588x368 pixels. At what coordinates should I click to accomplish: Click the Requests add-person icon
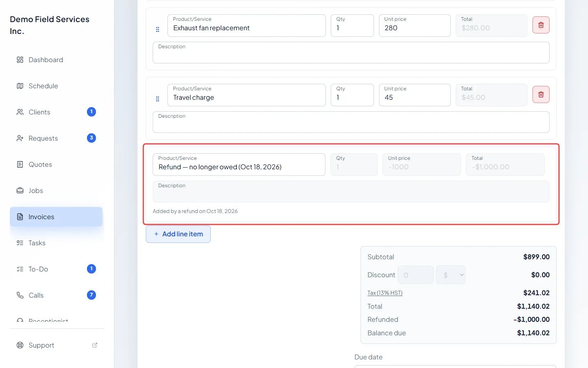[20, 138]
